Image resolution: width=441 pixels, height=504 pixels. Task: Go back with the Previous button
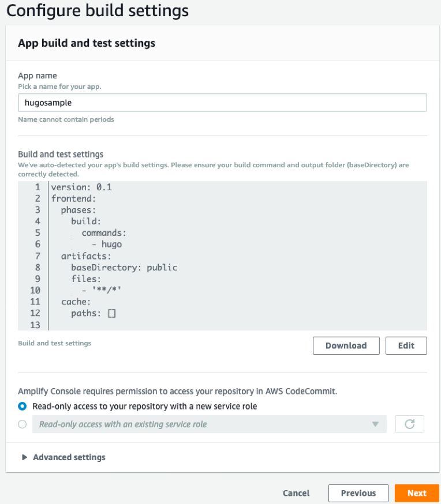(358, 493)
